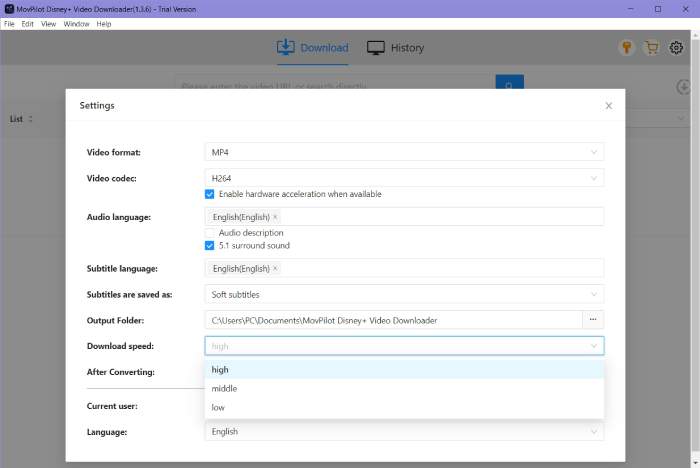Viewport: 700px width, 468px height.
Task: Click the circular download queue icon
Action: (683, 87)
